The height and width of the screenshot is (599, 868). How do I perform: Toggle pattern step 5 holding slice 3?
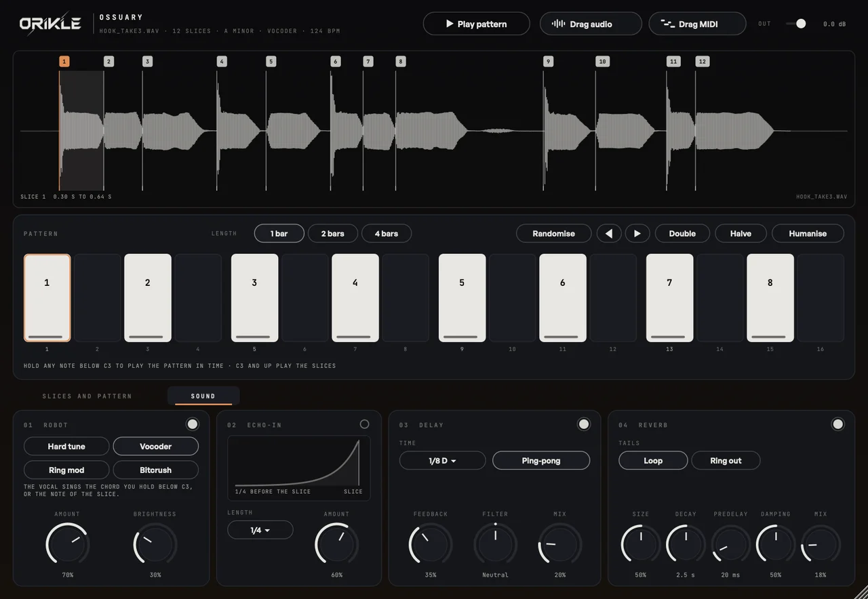pyautogui.click(x=255, y=298)
